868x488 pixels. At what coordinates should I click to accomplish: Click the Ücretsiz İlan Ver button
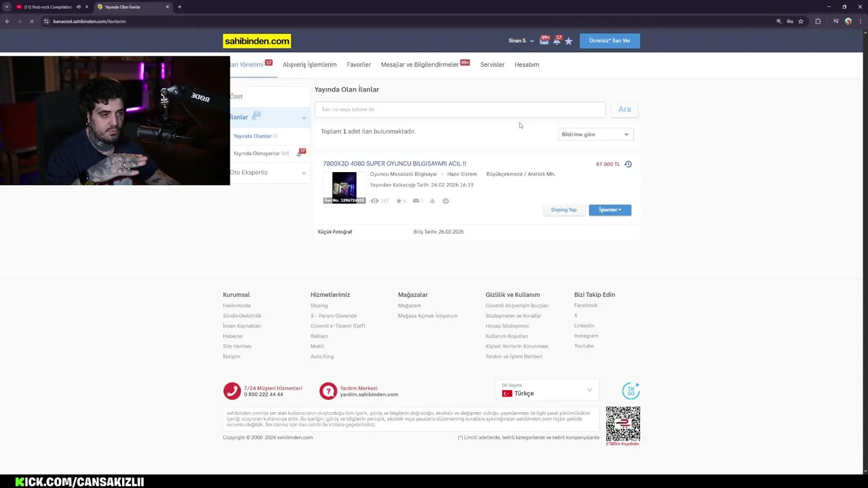tap(610, 41)
